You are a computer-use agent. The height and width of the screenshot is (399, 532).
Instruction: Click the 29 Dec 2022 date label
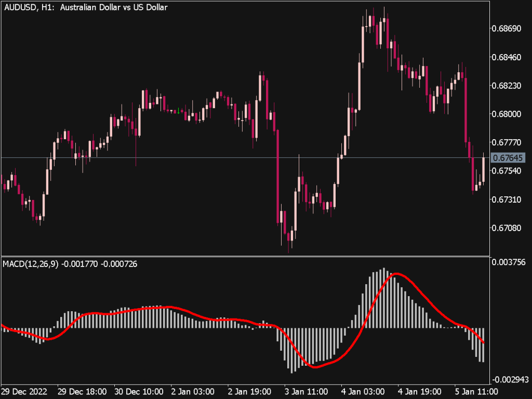pos(23,391)
